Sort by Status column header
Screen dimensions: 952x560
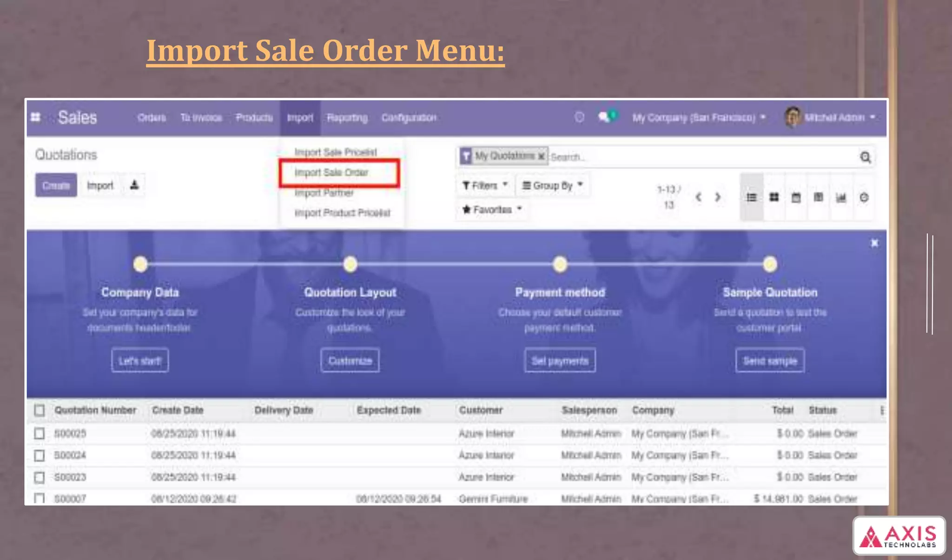pyautogui.click(x=822, y=410)
